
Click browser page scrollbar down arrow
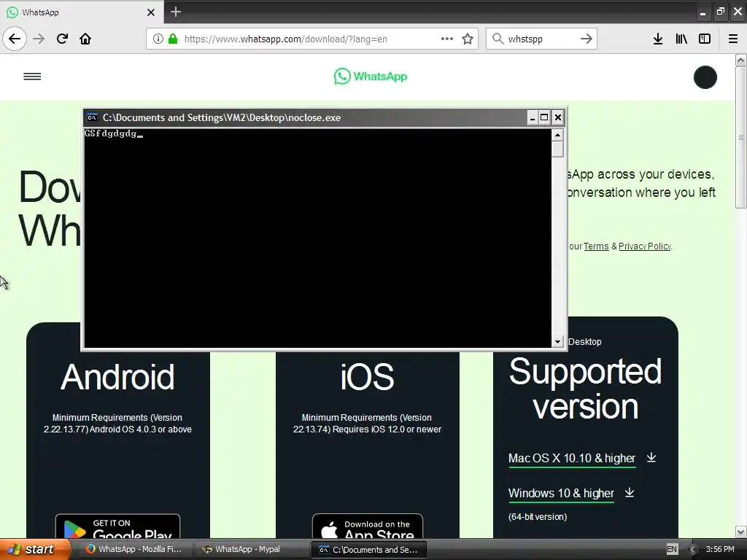(x=741, y=532)
